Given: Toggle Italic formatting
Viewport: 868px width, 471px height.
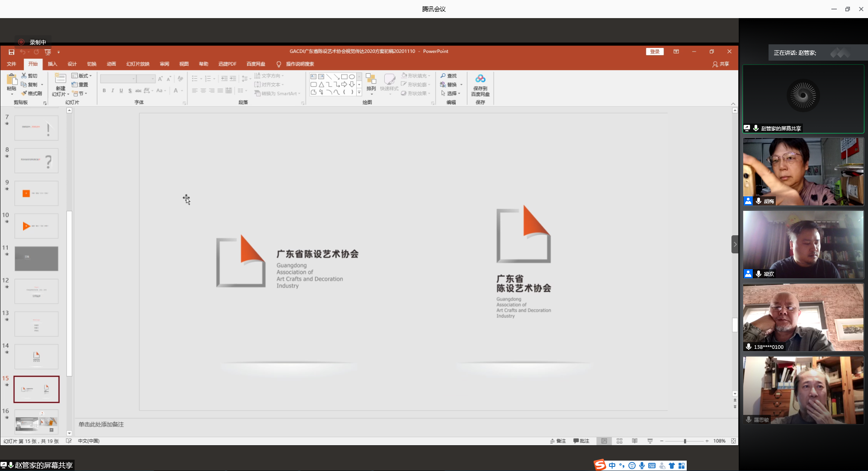Looking at the screenshot, I should pos(113,90).
